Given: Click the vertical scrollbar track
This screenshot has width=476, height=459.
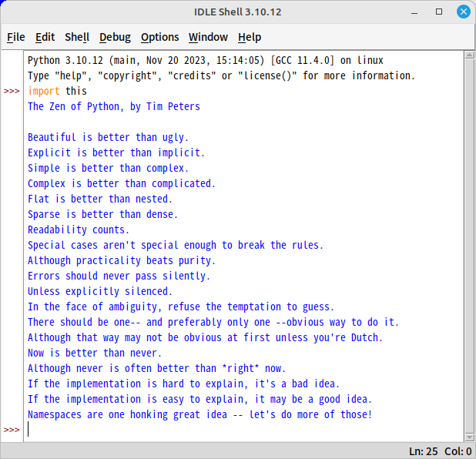Looking at the screenshot, I should pyautogui.click(x=469, y=246).
